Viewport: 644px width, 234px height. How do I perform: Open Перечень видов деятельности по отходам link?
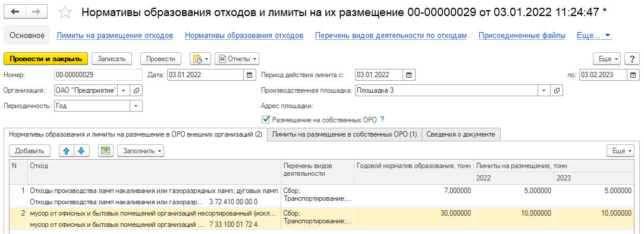point(391,35)
